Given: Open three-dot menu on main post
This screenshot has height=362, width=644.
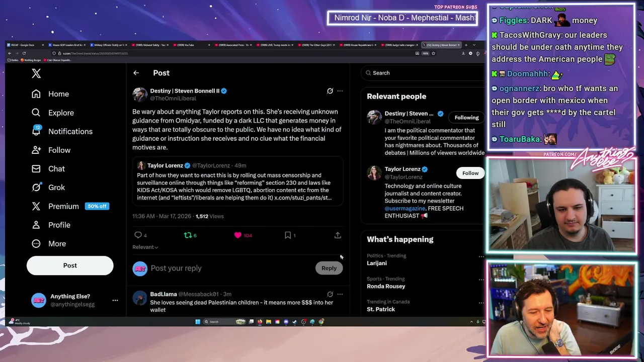Looking at the screenshot, I should point(340,91).
